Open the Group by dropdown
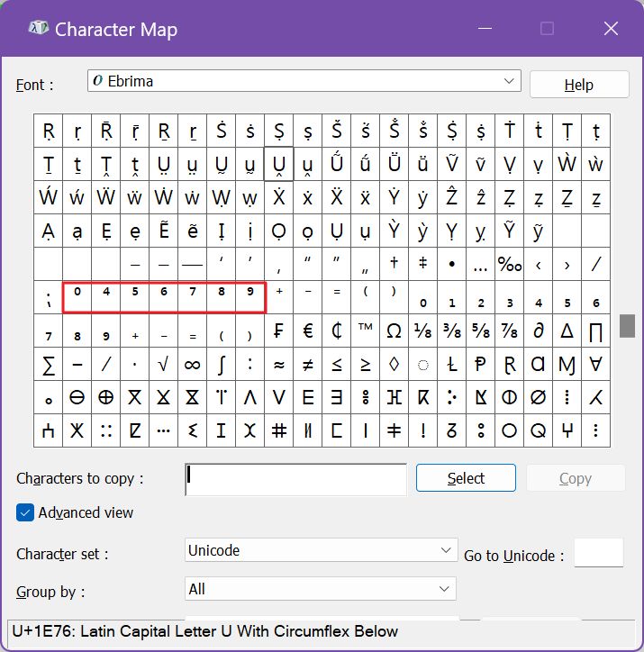The image size is (644, 652). point(320,588)
